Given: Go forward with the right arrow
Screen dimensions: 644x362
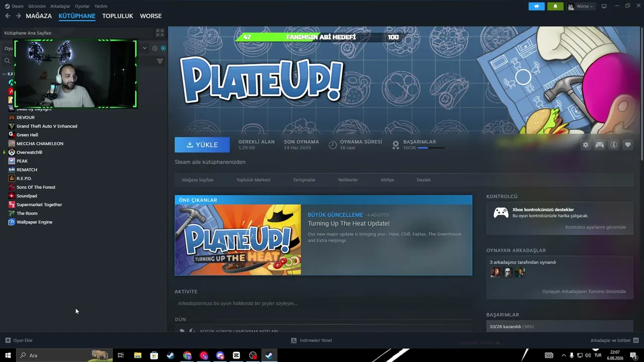Looking at the screenshot, I should 18,16.
